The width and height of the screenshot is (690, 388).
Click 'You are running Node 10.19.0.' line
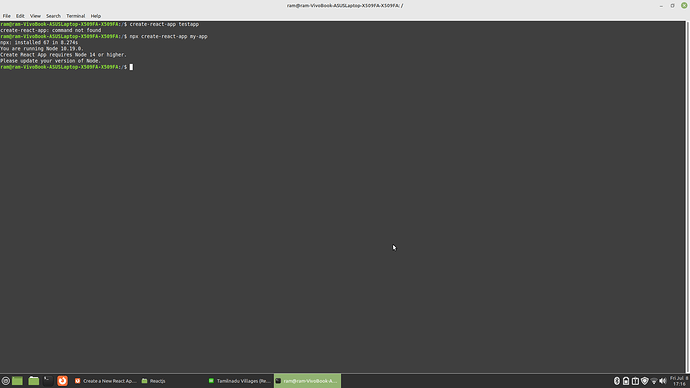point(42,49)
